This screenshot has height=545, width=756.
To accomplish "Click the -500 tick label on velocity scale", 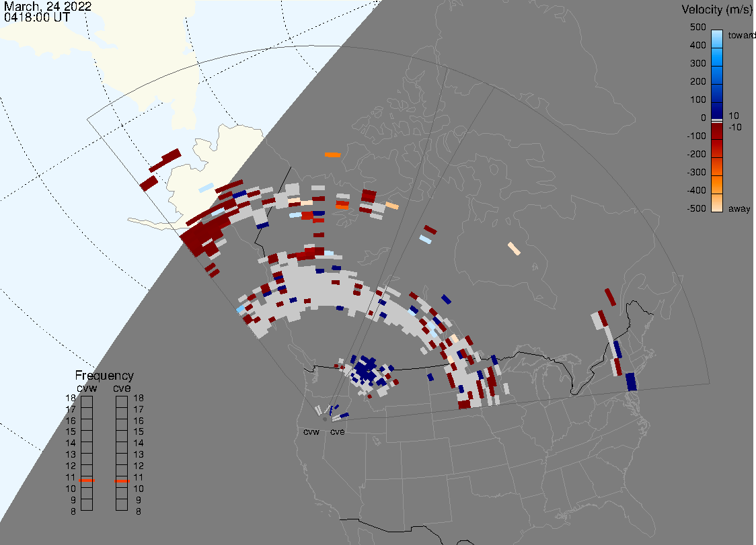I will [696, 208].
